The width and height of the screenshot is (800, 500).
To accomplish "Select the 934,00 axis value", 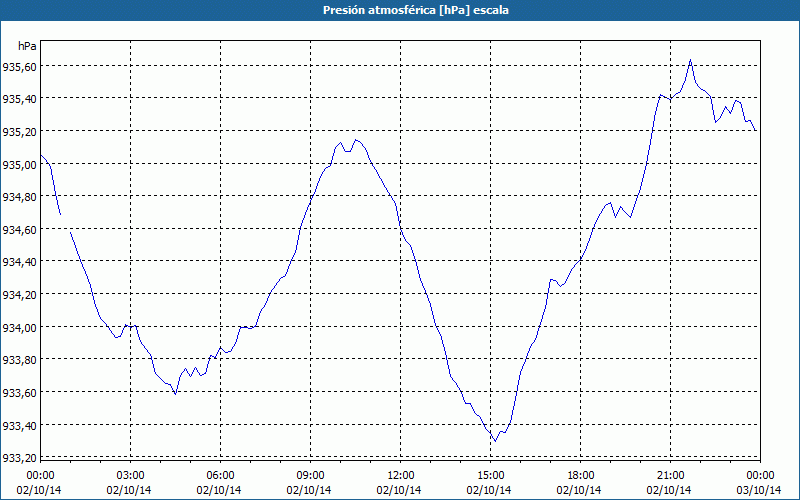I will coord(19,328).
